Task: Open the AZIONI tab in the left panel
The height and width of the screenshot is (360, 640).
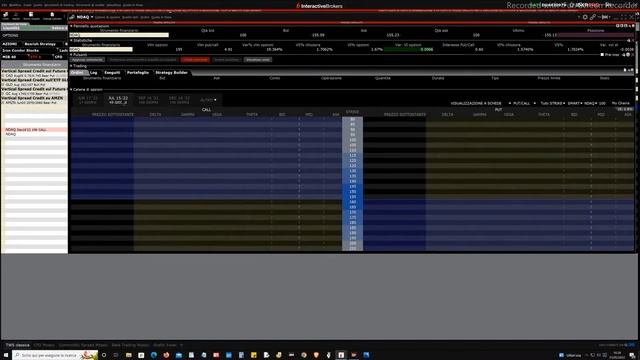Action: (x=10, y=44)
